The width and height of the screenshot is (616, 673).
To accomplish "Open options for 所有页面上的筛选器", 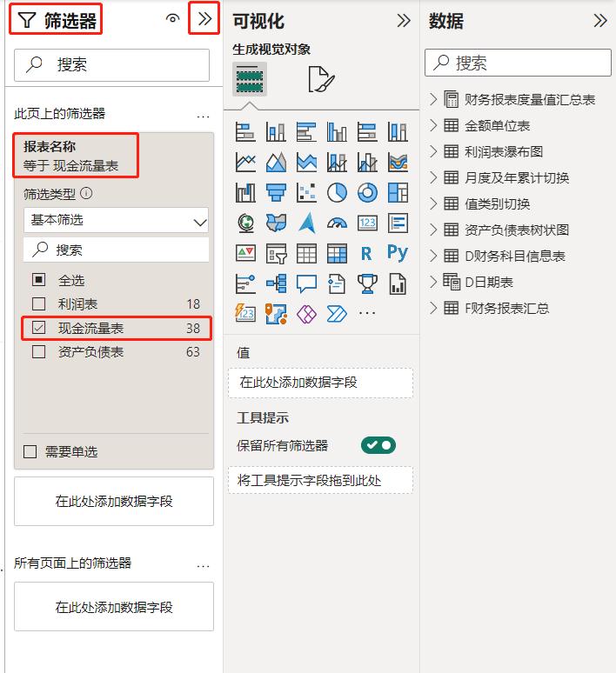I will (203, 566).
